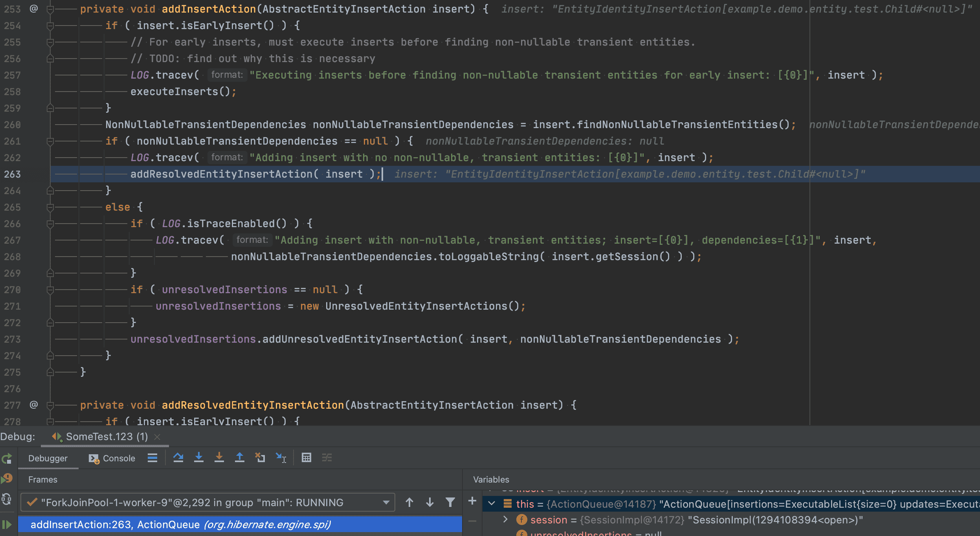Click the UnresolvedEntityInsertActions constructor on line 271
This screenshot has width=980, height=536.
point(416,306)
